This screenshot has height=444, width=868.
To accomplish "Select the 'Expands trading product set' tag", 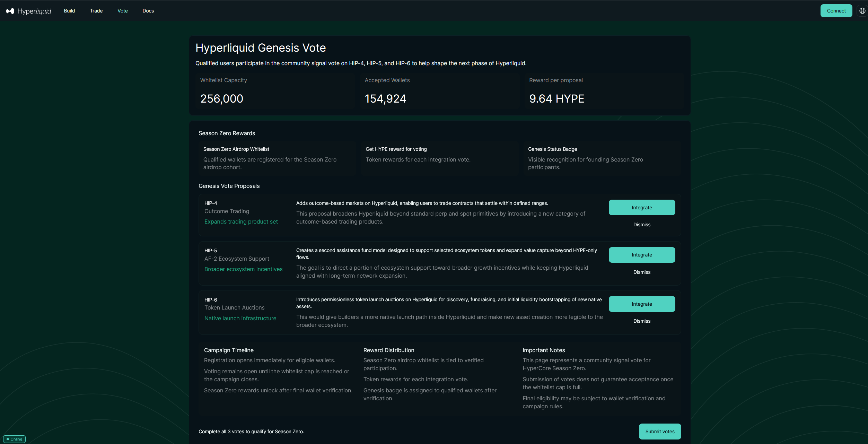I will tap(241, 222).
